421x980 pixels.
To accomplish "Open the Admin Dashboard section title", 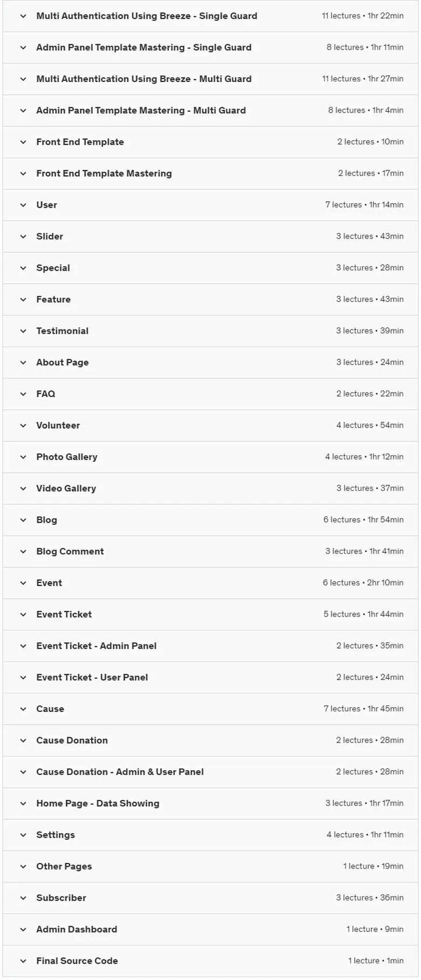I will click(77, 929).
